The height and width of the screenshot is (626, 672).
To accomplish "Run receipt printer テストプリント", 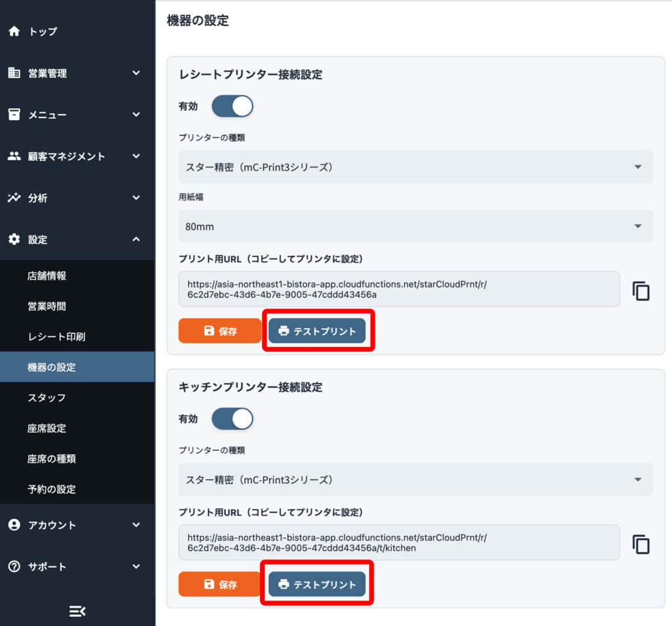I will pyautogui.click(x=317, y=331).
